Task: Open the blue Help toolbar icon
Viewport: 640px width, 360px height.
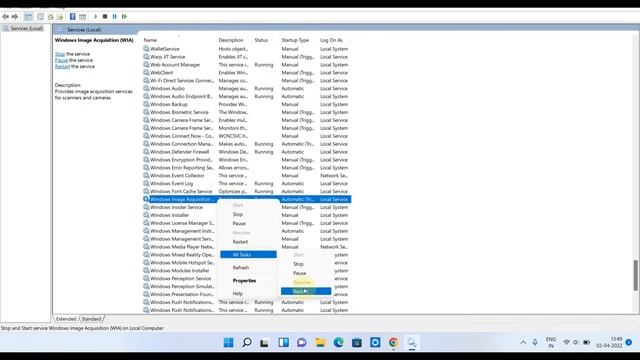Action: (73, 17)
